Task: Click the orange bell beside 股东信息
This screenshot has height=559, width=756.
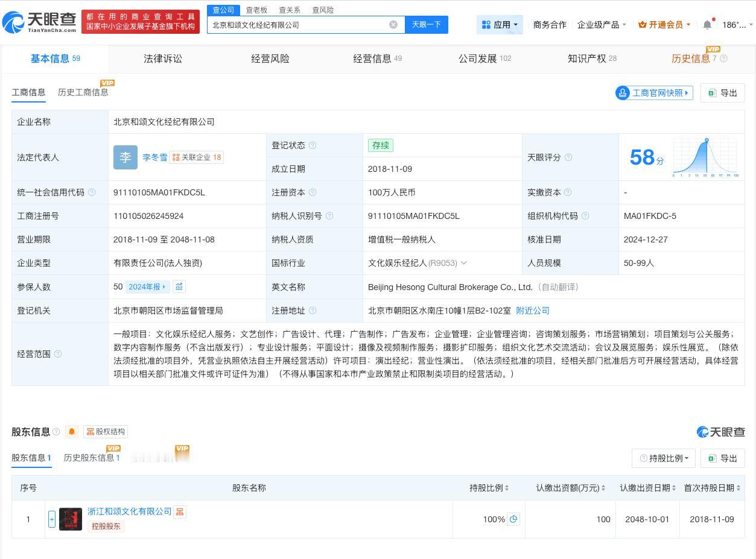Action: pos(72,432)
